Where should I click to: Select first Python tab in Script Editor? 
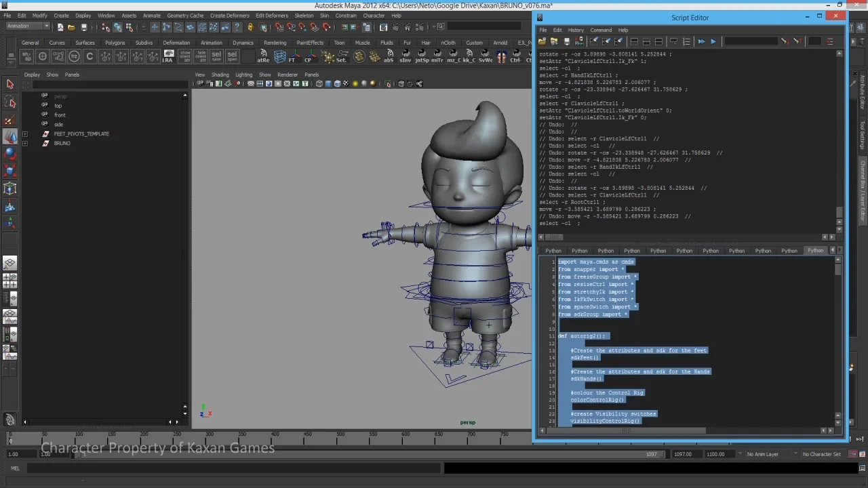coord(553,251)
